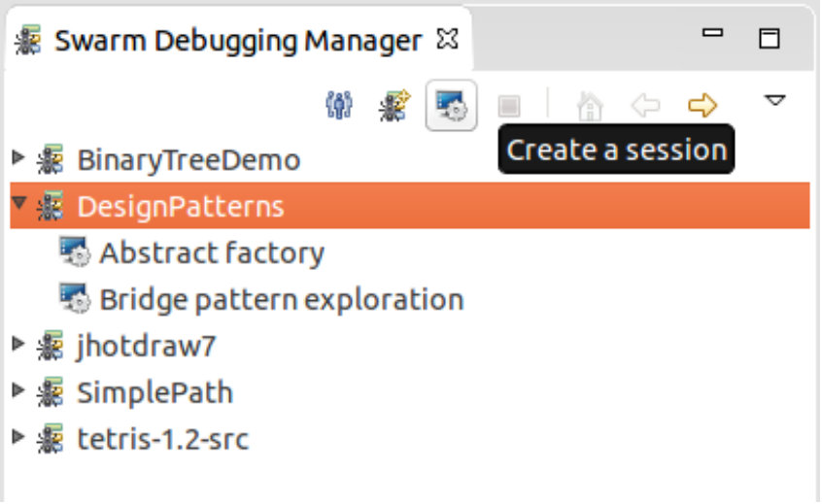Collapse the DesignPatterns project node
822x504 pixels.
pos(19,203)
